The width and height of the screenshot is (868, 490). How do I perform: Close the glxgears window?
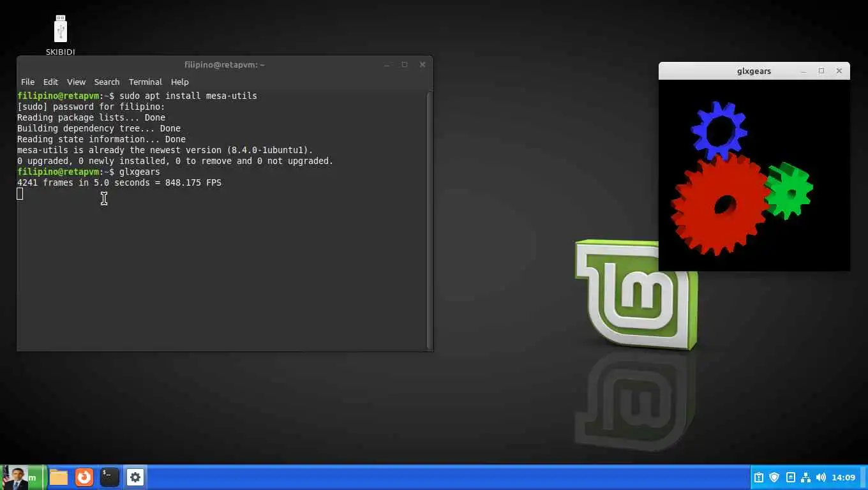pos(839,71)
